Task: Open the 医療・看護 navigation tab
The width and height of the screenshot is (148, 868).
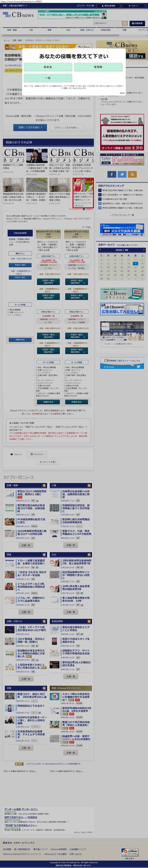Action: (x=12, y=30)
